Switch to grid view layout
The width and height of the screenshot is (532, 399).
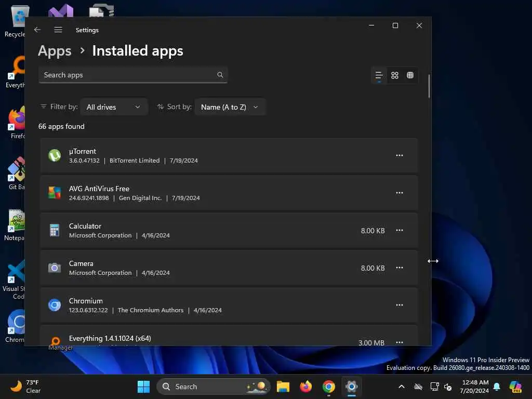tap(395, 75)
